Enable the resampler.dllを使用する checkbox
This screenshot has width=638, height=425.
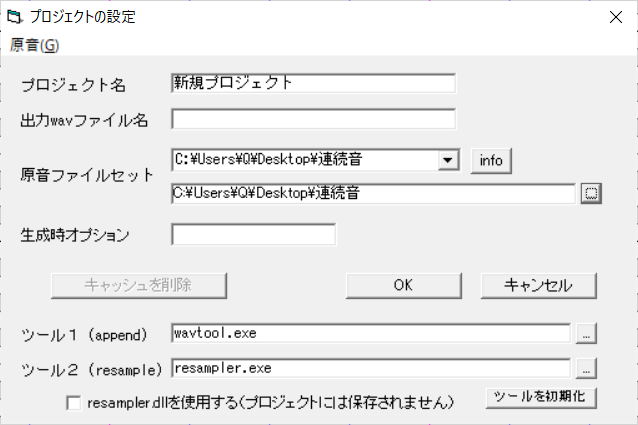pyautogui.click(x=74, y=403)
